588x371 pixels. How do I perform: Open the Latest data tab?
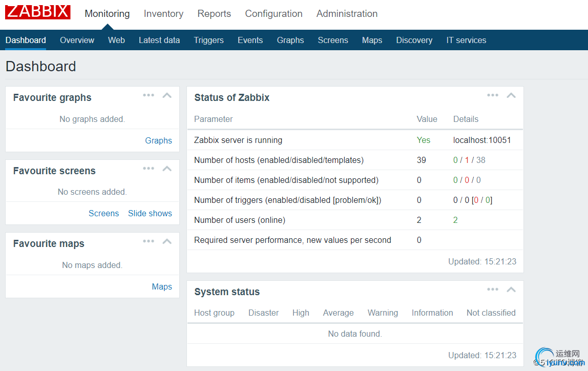pos(159,40)
